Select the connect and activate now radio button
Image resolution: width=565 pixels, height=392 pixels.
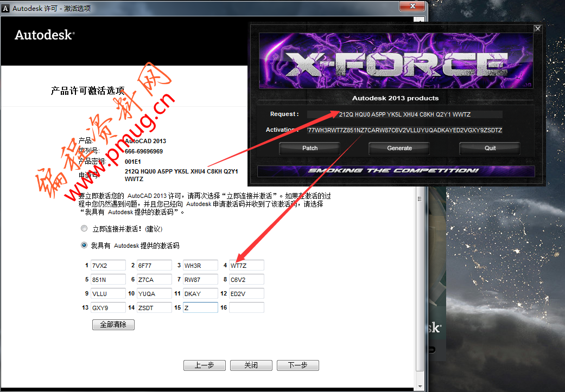coord(84,228)
